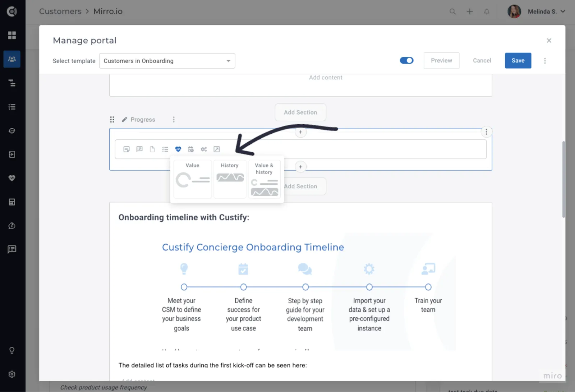
Task: Click Add Section above Progress
Action: click(x=300, y=112)
